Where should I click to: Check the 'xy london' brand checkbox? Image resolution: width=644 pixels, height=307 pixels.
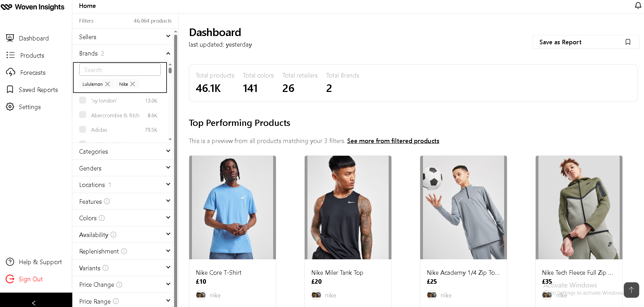[x=83, y=100]
